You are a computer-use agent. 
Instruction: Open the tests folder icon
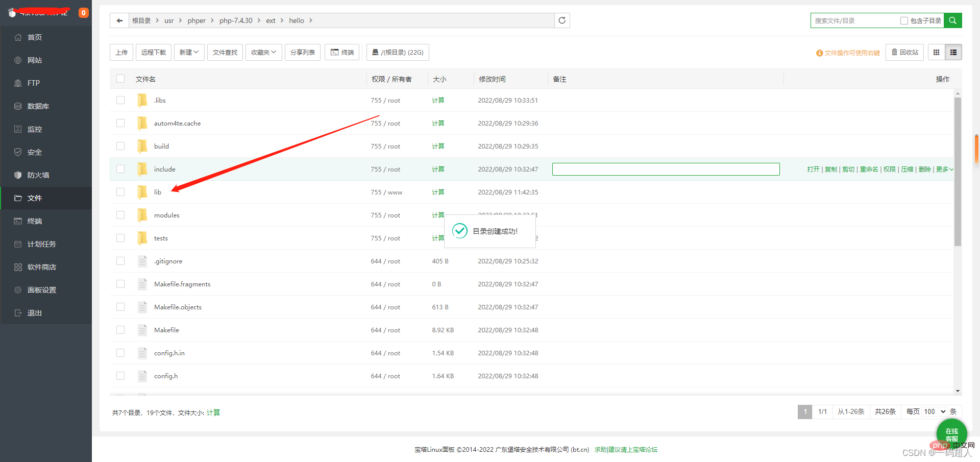142,238
